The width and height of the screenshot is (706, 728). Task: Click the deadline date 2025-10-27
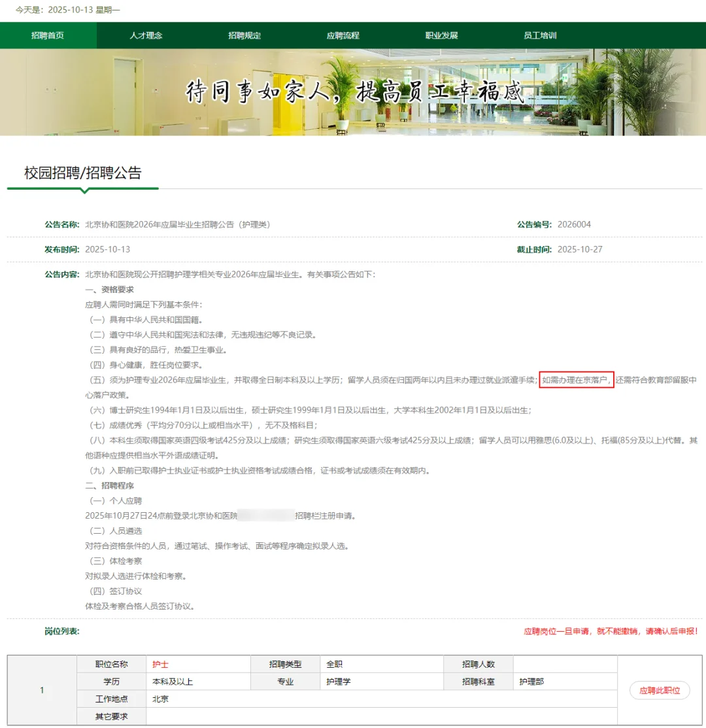[580, 249]
